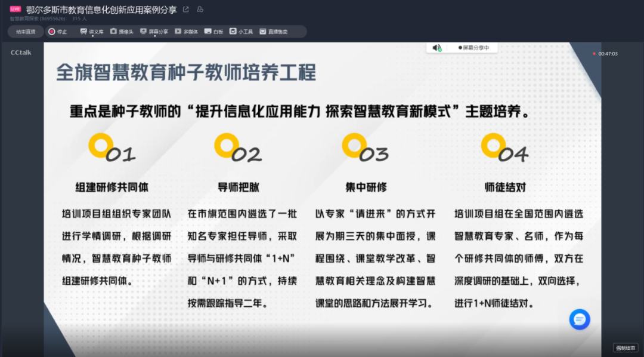Launch the 白板 whiteboard tool

pos(213,32)
